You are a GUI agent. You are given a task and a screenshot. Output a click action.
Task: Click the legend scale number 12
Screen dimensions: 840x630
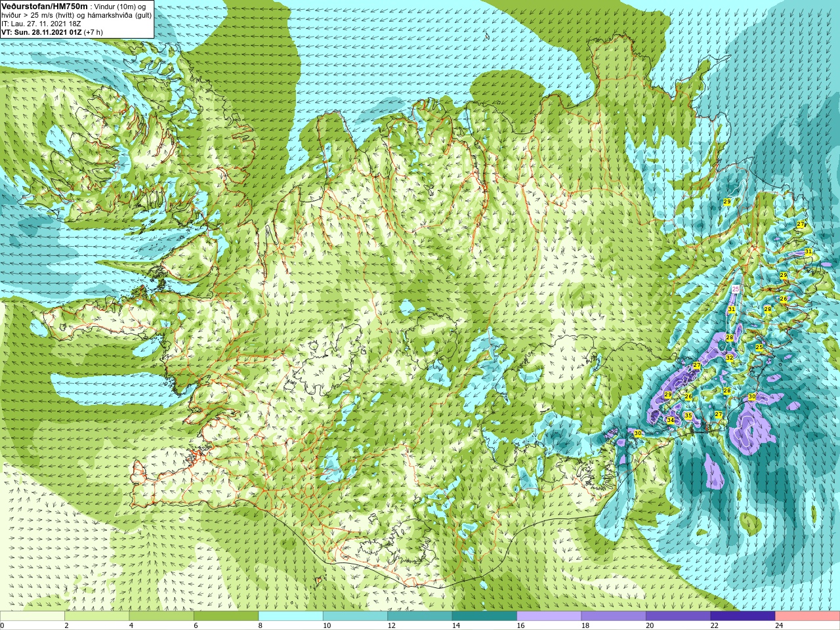click(392, 625)
